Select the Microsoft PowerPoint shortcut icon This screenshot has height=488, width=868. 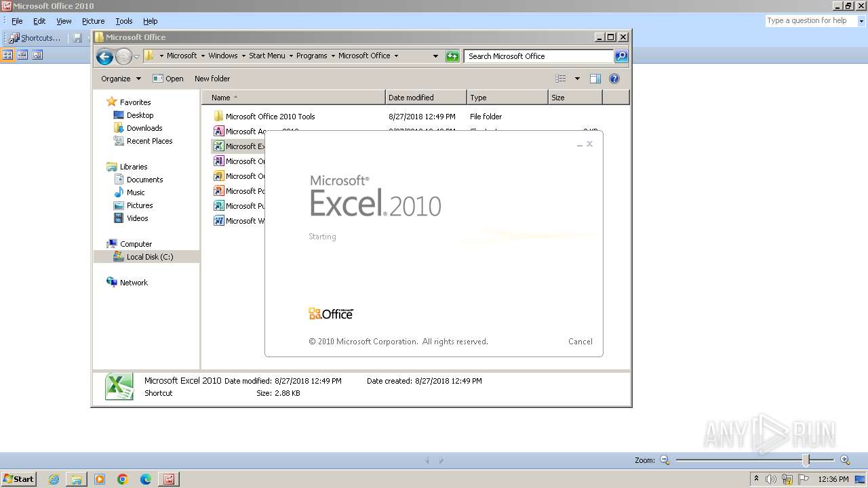coord(218,191)
